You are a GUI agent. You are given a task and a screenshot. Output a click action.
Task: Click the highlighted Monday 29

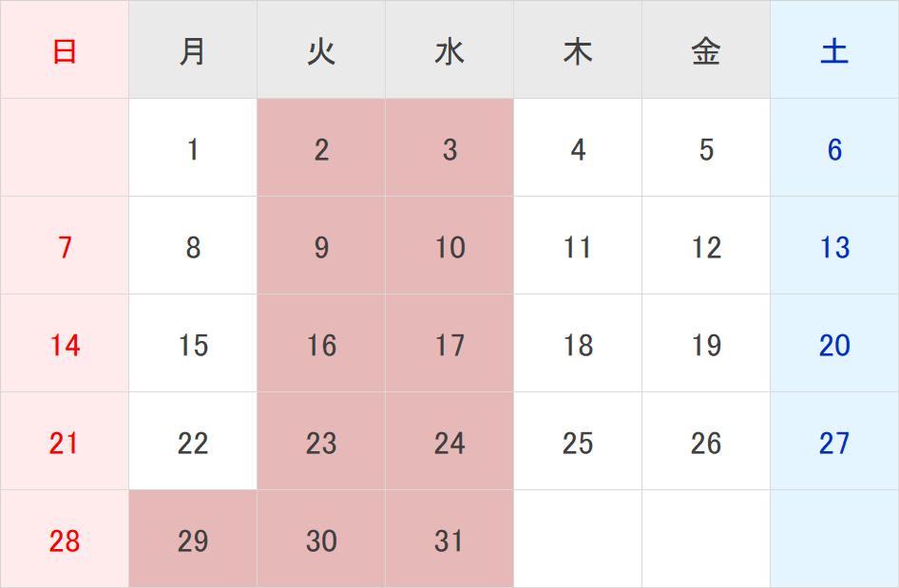pos(193,541)
